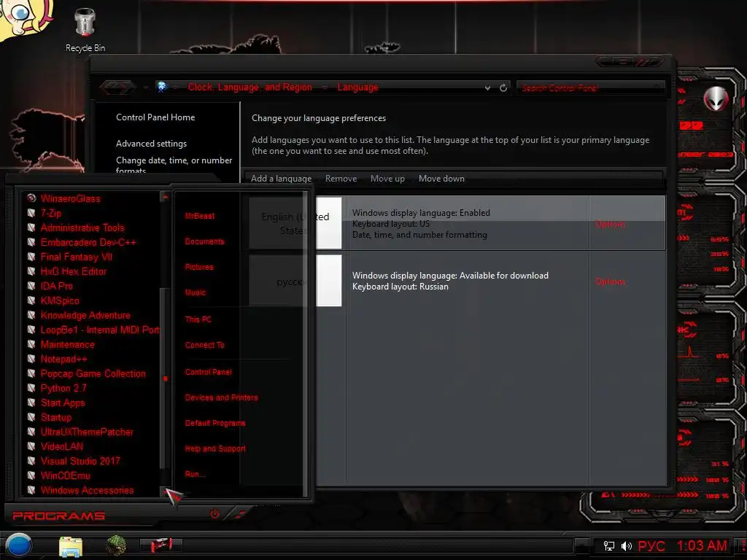Open Options for the Russian language
The width and height of the screenshot is (747, 560).
point(610,281)
